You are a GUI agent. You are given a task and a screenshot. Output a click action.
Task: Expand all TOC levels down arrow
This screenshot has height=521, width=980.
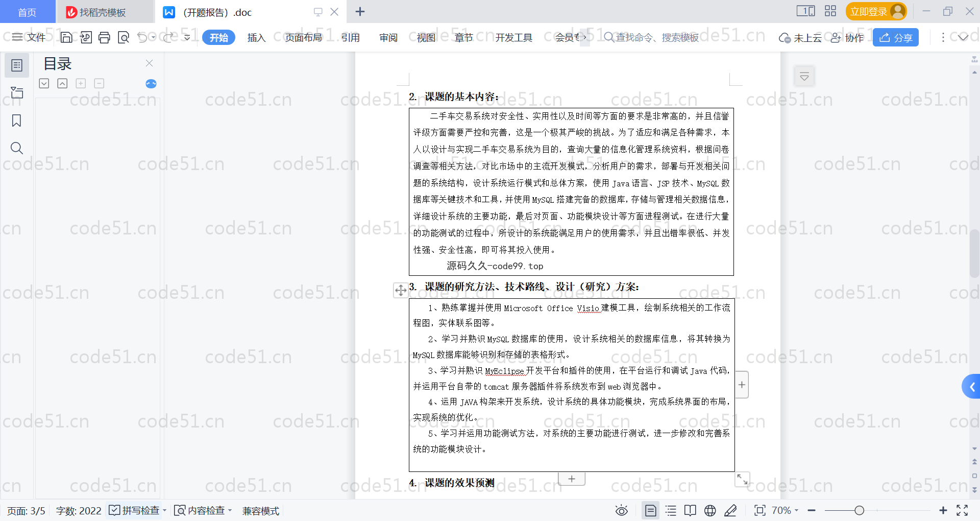(44, 83)
